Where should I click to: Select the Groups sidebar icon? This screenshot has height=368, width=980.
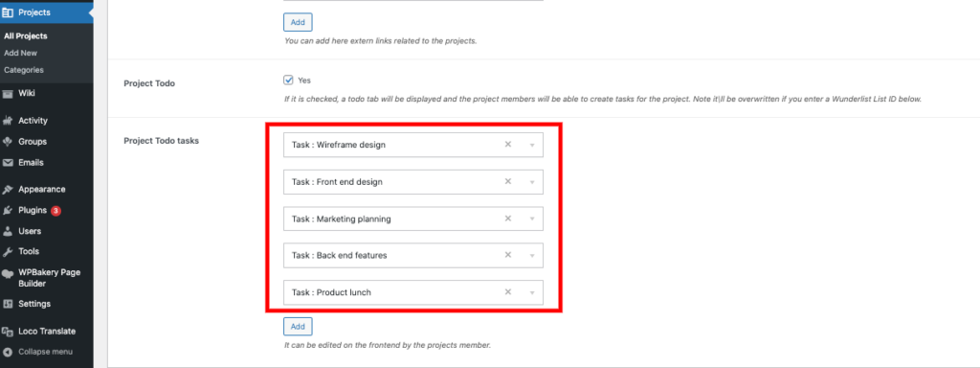coord(8,142)
